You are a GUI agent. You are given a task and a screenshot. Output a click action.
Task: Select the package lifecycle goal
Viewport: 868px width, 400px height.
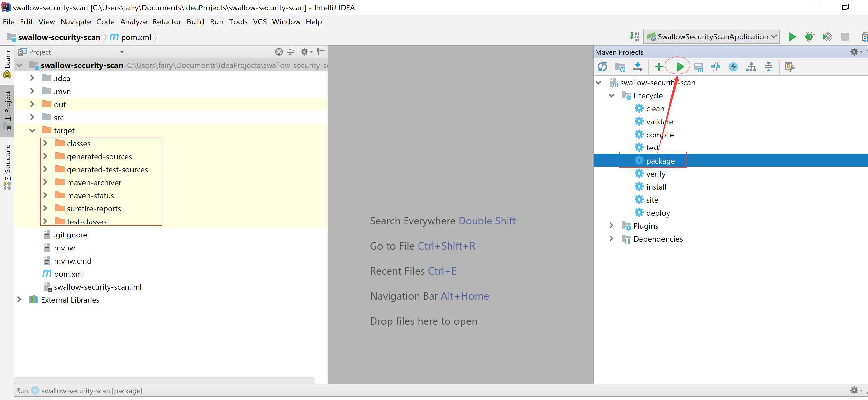pos(655,161)
